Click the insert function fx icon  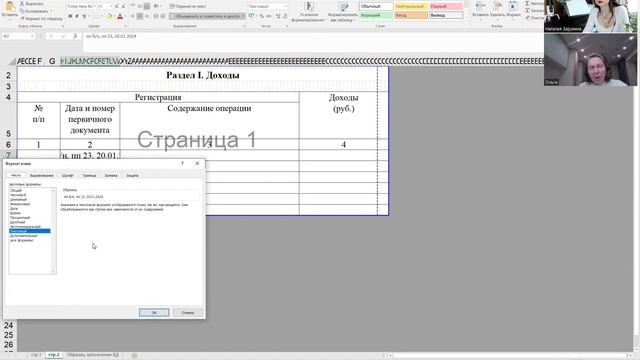pyautogui.click(x=75, y=36)
